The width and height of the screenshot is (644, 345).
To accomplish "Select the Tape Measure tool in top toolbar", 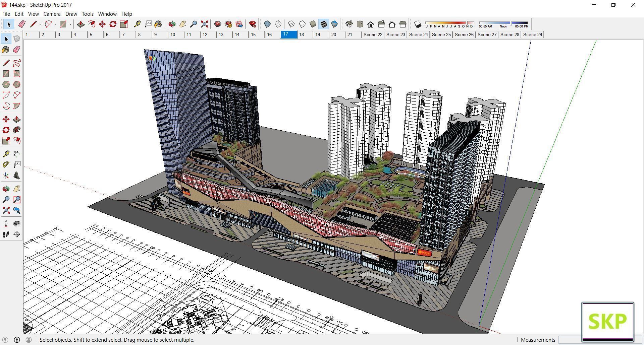I will (137, 24).
